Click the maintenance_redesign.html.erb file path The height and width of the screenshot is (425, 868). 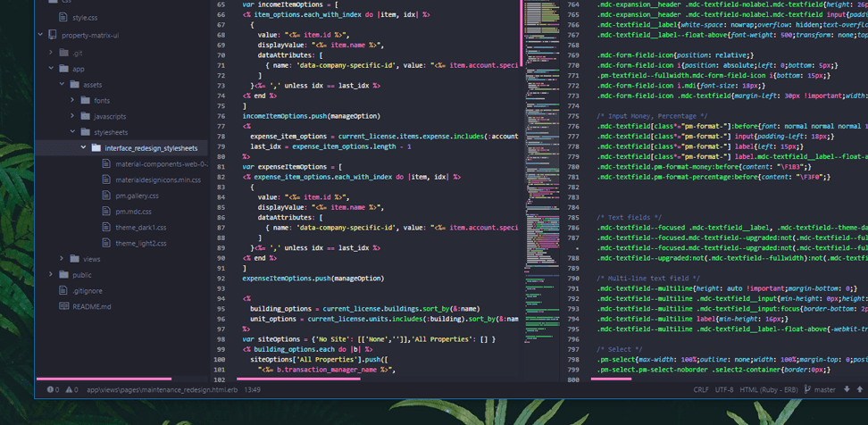coord(163,389)
